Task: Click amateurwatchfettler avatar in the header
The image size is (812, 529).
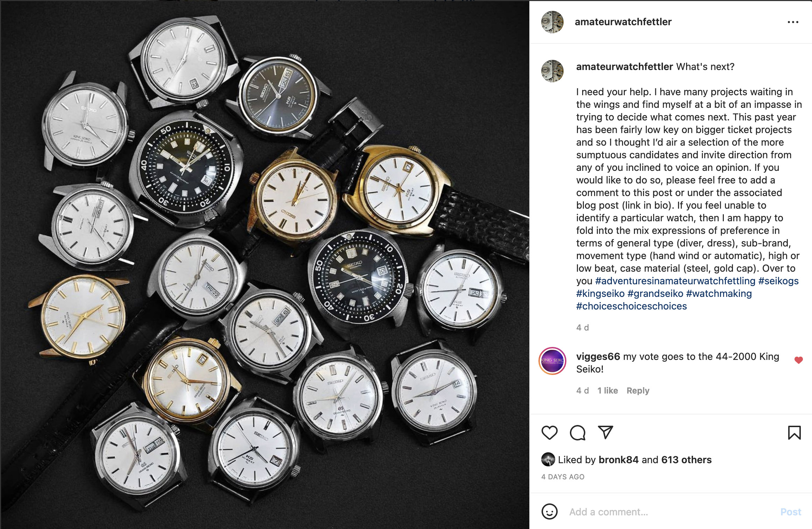Action: (552, 22)
